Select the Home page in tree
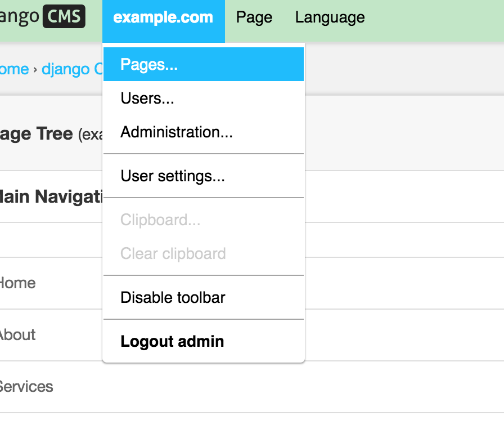504x429 pixels. 17,283
